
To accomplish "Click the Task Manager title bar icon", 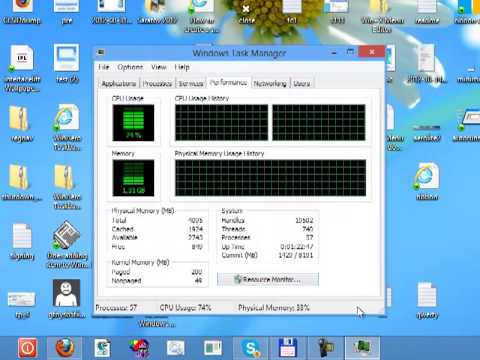I will pos(100,52).
